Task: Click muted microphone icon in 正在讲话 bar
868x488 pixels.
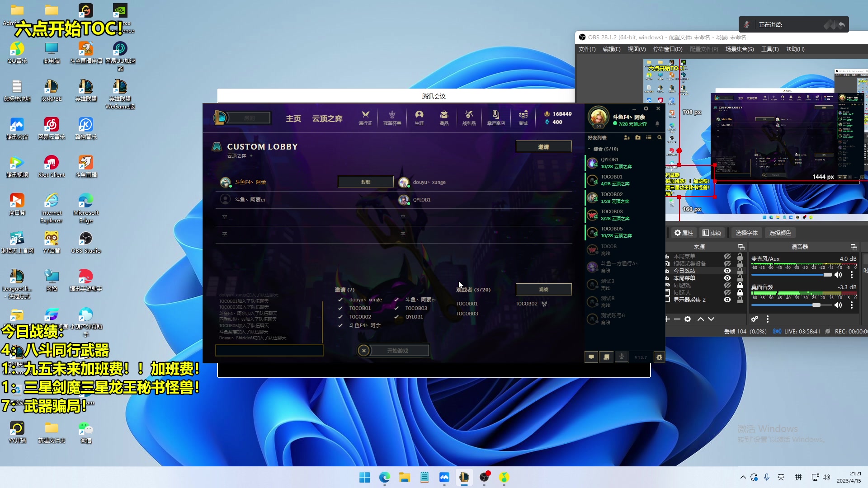Action: (x=747, y=24)
